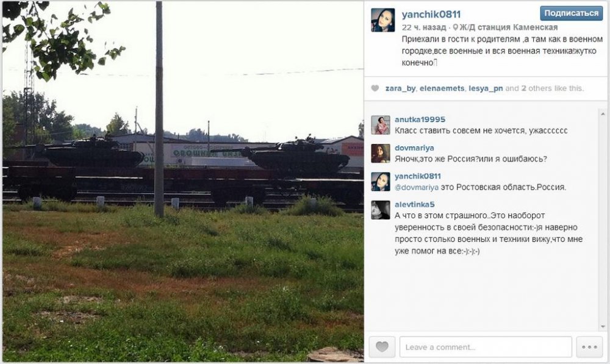Open elenaemets in the likes list
Image resolution: width=610 pixels, height=364 pixels.
(442, 88)
